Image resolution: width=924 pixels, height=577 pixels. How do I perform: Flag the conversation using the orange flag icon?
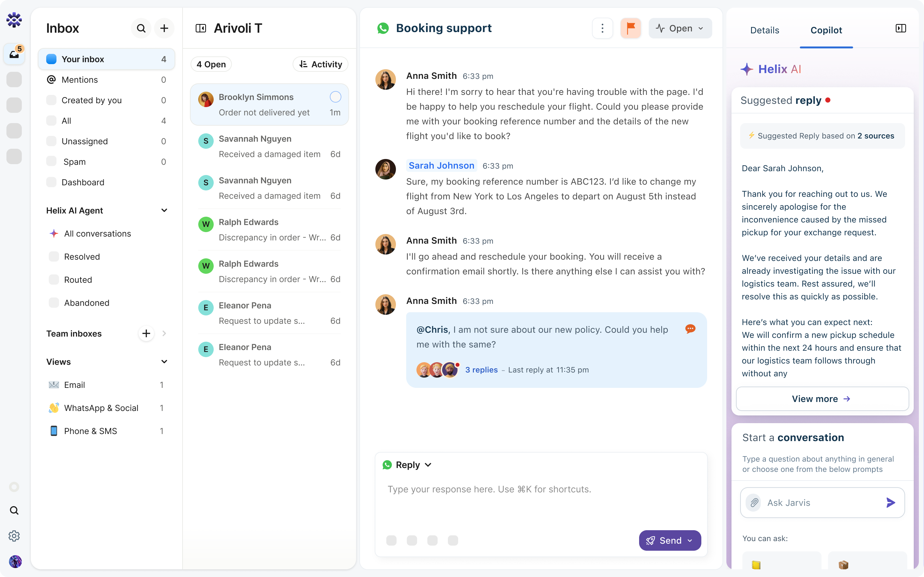630,28
